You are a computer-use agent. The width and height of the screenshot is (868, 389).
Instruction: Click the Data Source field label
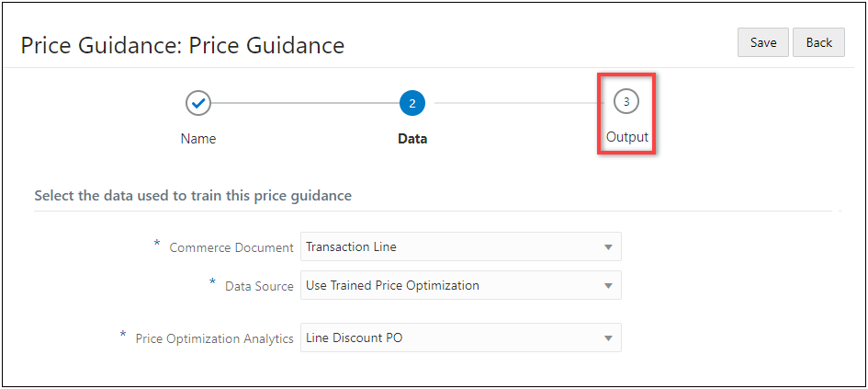(259, 286)
